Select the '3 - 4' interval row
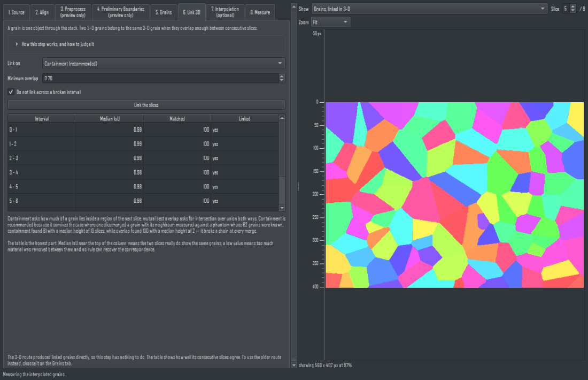 (x=143, y=172)
